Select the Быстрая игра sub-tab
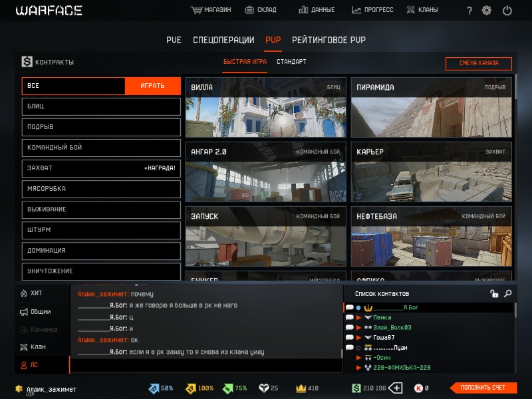 245,62
